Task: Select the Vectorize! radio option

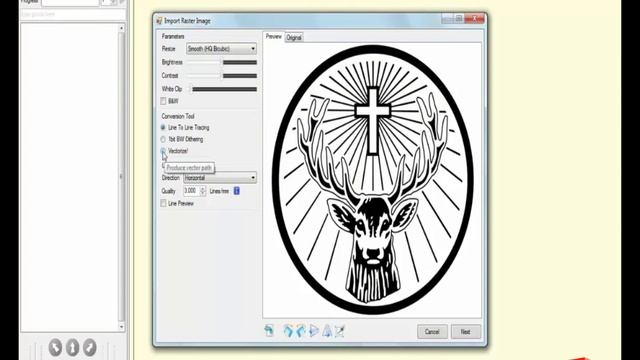Action: tap(163, 151)
